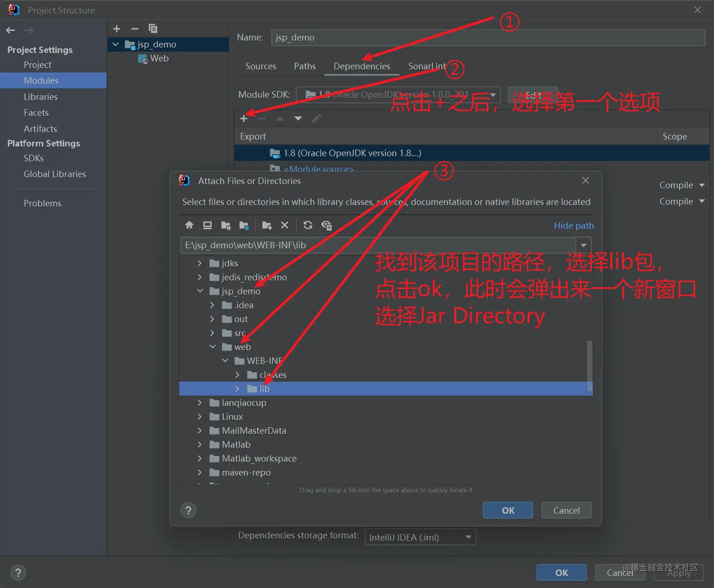Switch to the Paths tab
Viewport: 714px width, 588px height.
point(305,66)
